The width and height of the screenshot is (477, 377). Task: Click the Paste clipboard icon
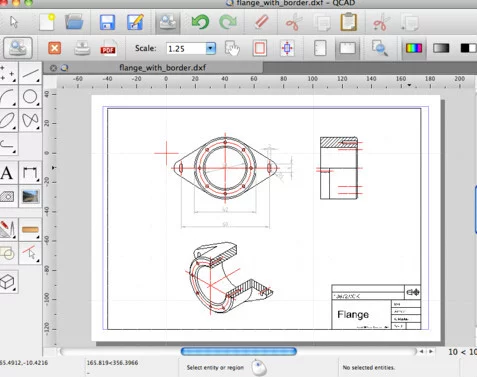pos(348,22)
